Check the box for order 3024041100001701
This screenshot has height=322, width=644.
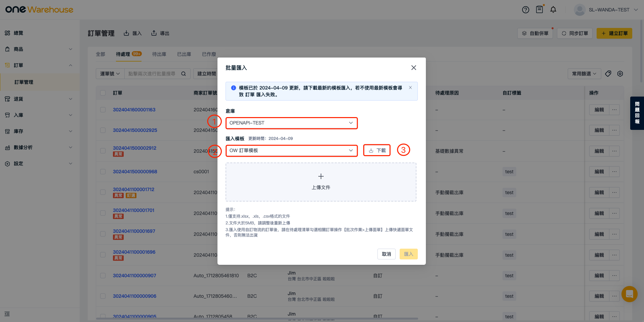coord(103,213)
